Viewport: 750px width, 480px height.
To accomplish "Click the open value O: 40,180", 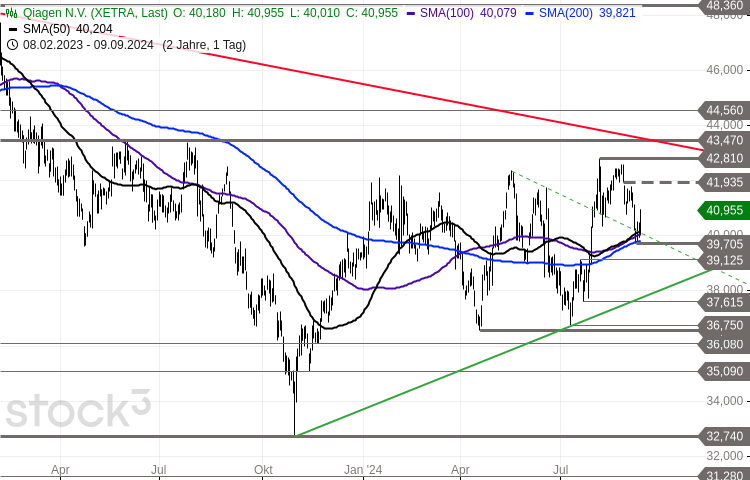I will 199,13.
